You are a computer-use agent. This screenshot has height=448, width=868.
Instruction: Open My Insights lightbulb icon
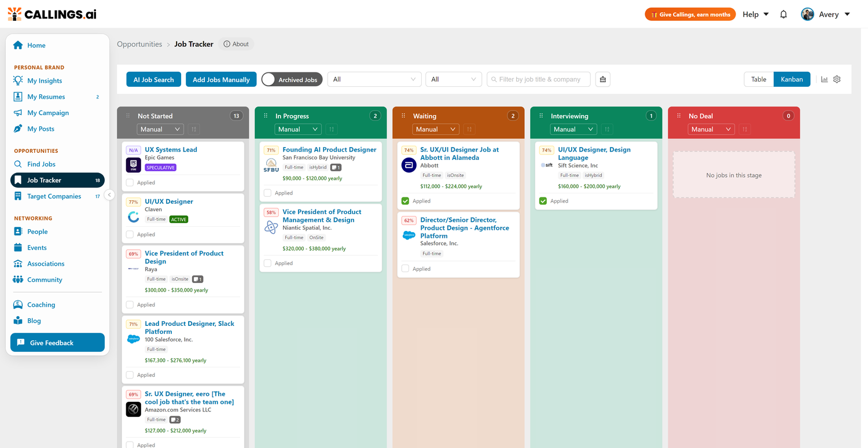(18, 80)
